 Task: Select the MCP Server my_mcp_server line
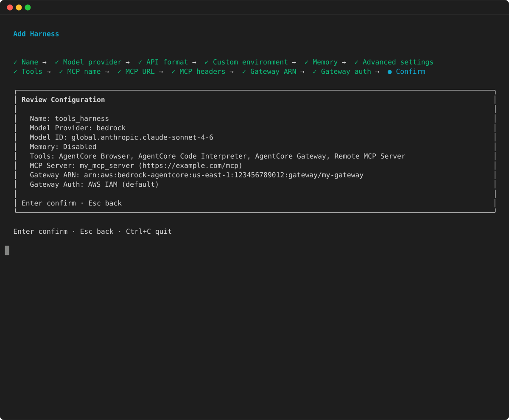pyautogui.click(x=136, y=165)
